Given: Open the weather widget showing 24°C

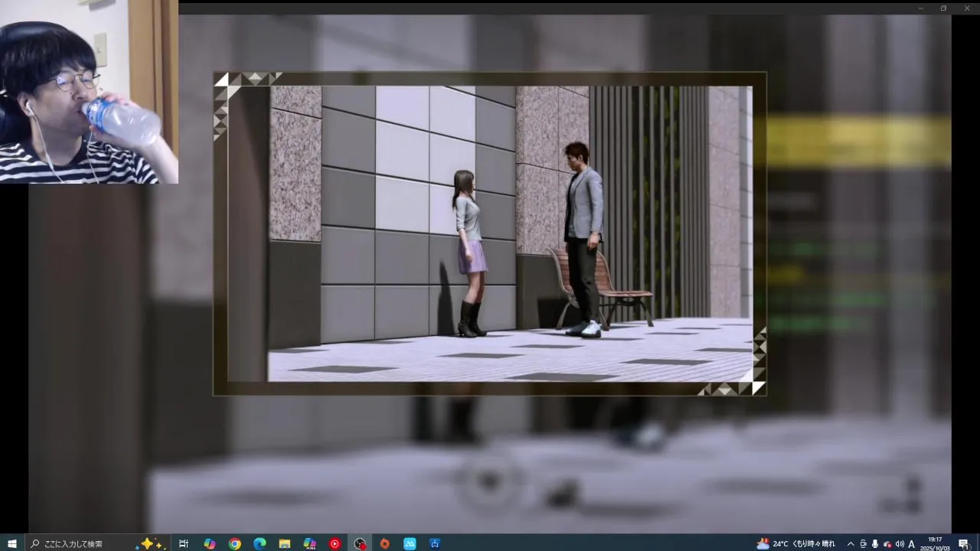Looking at the screenshot, I should [795, 543].
